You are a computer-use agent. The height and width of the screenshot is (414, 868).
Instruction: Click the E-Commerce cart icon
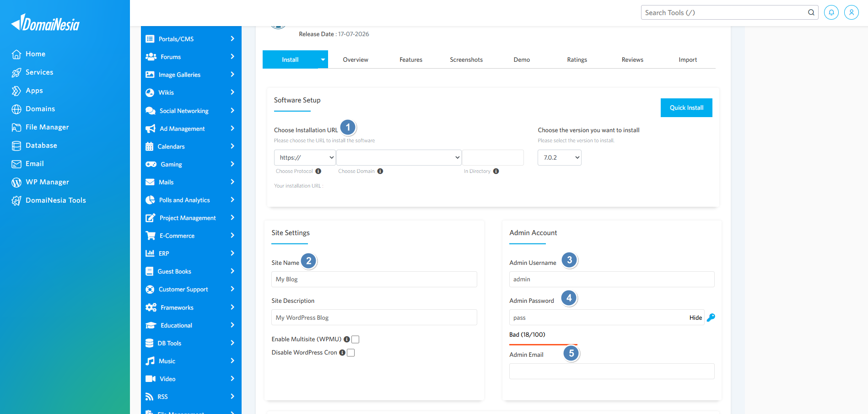coord(151,236)
